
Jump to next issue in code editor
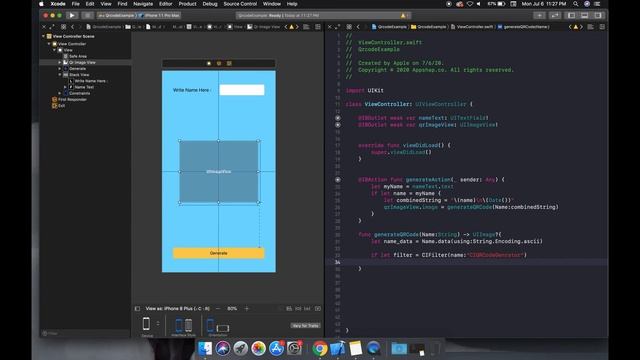[x=582, y=27]
